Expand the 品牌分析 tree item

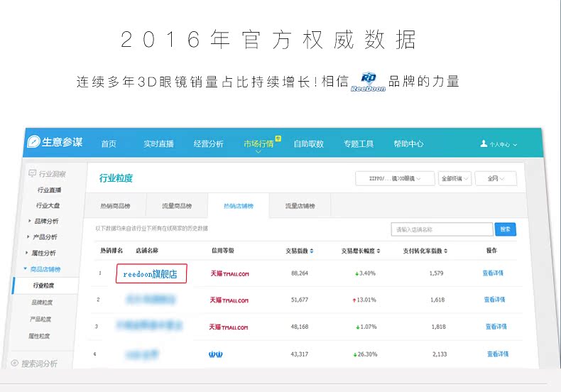30,221
